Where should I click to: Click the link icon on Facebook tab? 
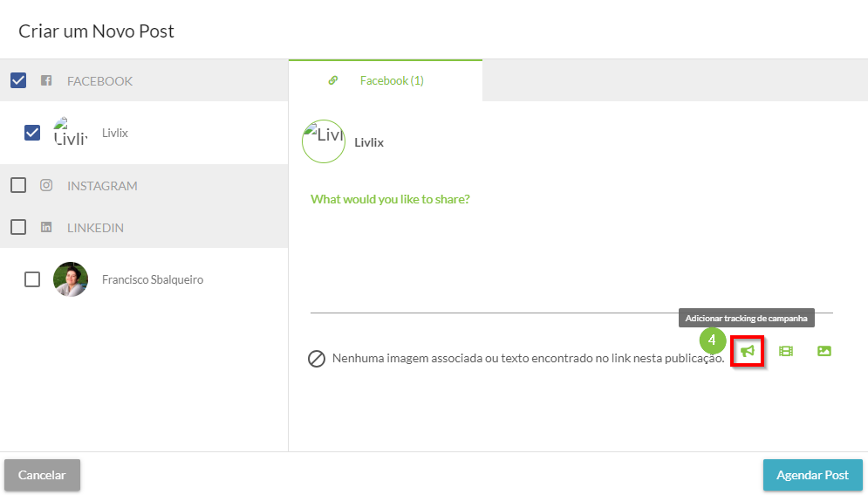click(x=332, y=80)
